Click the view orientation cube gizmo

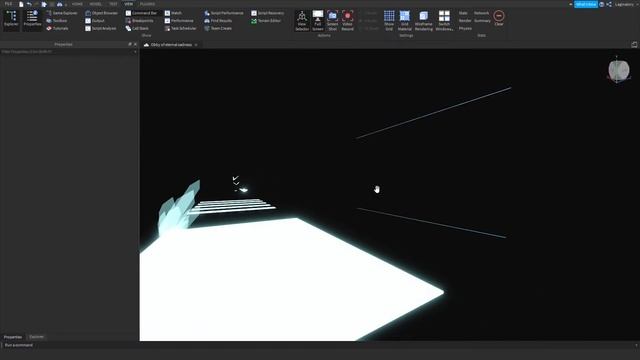[619, 70]
